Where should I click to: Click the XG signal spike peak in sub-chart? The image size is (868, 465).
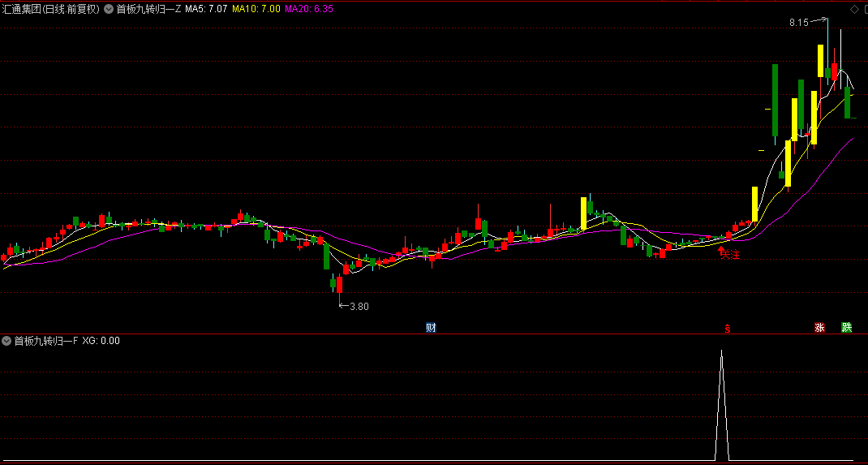[721, 351]
